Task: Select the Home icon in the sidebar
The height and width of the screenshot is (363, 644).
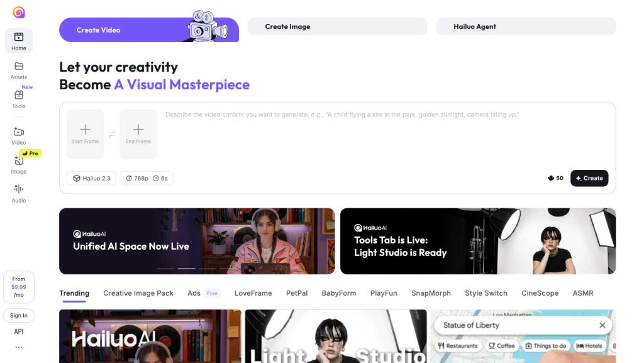Action: tap(19, 38)
